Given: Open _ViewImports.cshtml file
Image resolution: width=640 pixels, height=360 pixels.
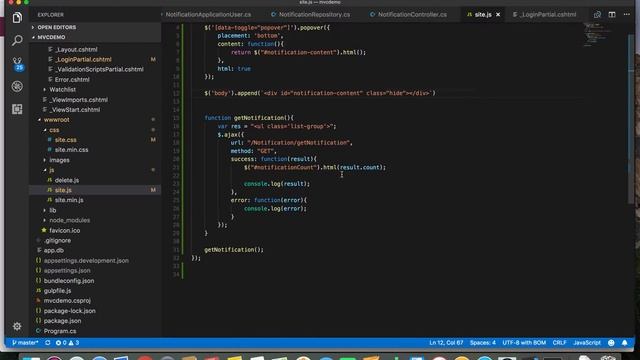Looking at the screenshot, I should coord(78,100).
